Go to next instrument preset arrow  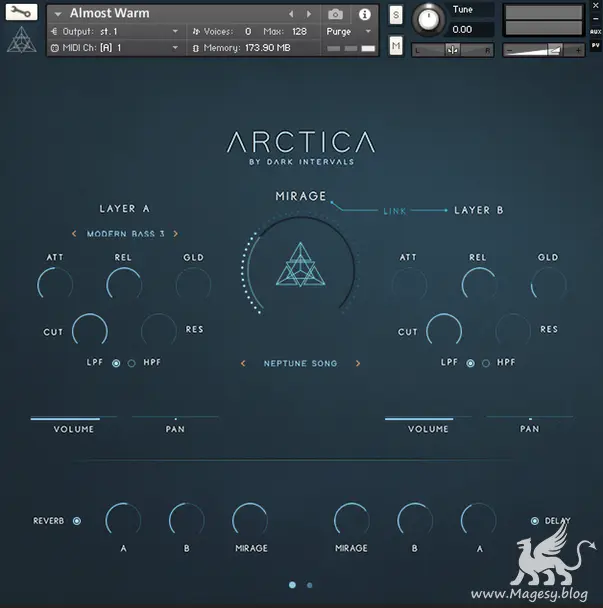[x=309, y=14]
